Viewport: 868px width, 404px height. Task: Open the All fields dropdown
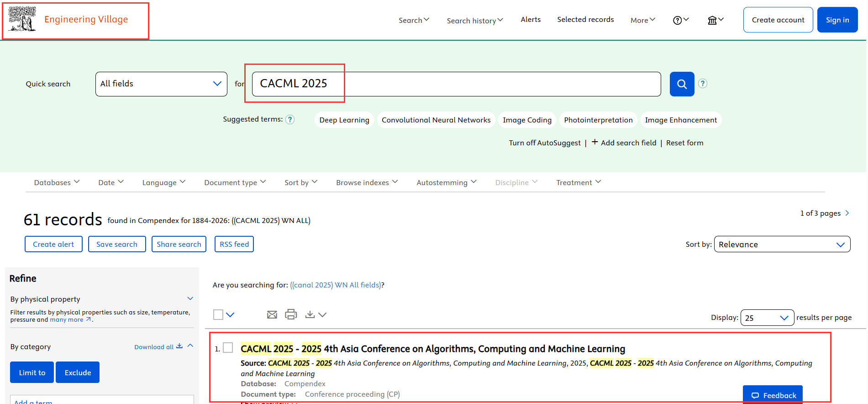tap(161, 84)
